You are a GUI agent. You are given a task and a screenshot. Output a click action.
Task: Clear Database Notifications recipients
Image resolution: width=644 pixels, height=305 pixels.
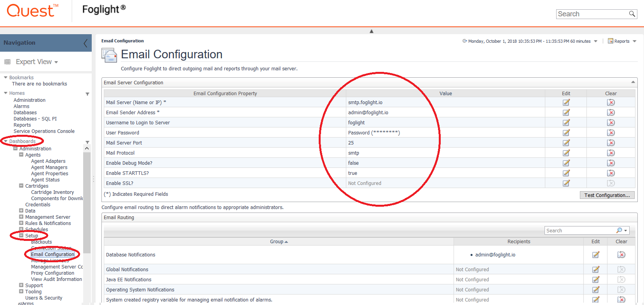621,254
